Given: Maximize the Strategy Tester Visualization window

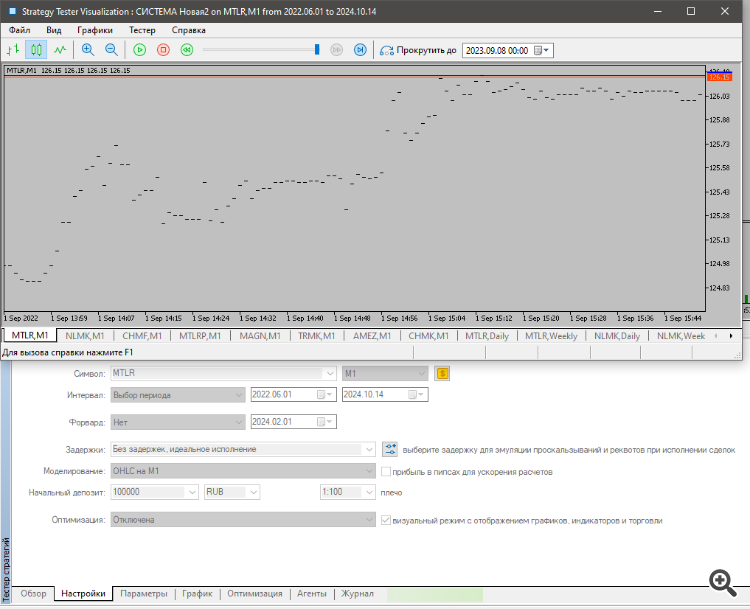Looking at the screenshot, I should [691, 11].
